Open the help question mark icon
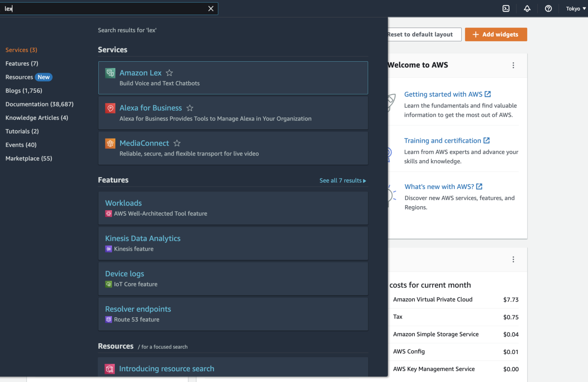The image size is (588, 382). pos(548,8)
